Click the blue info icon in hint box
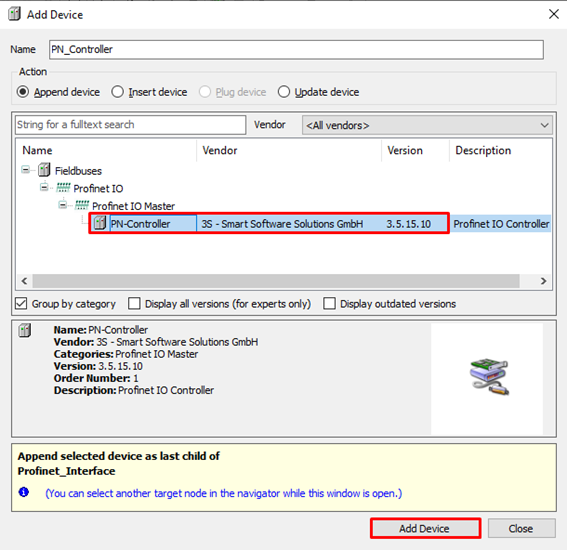This screenshot has width=567, height=550. click(x=24, y=492)
